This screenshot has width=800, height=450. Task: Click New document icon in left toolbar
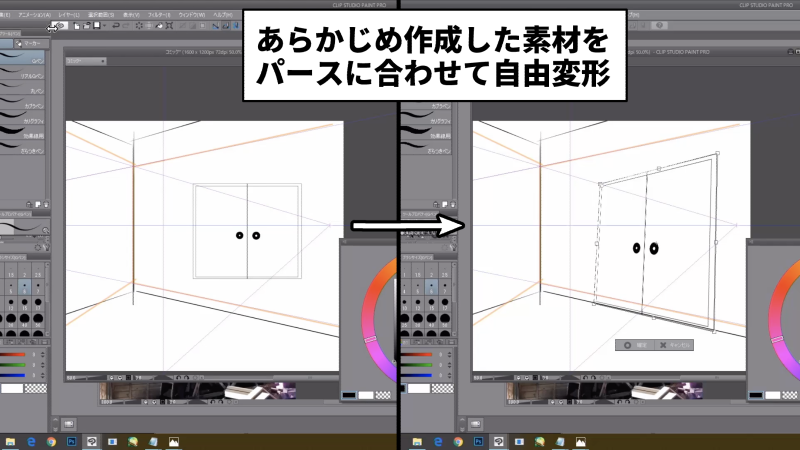(x=77, y=26)
